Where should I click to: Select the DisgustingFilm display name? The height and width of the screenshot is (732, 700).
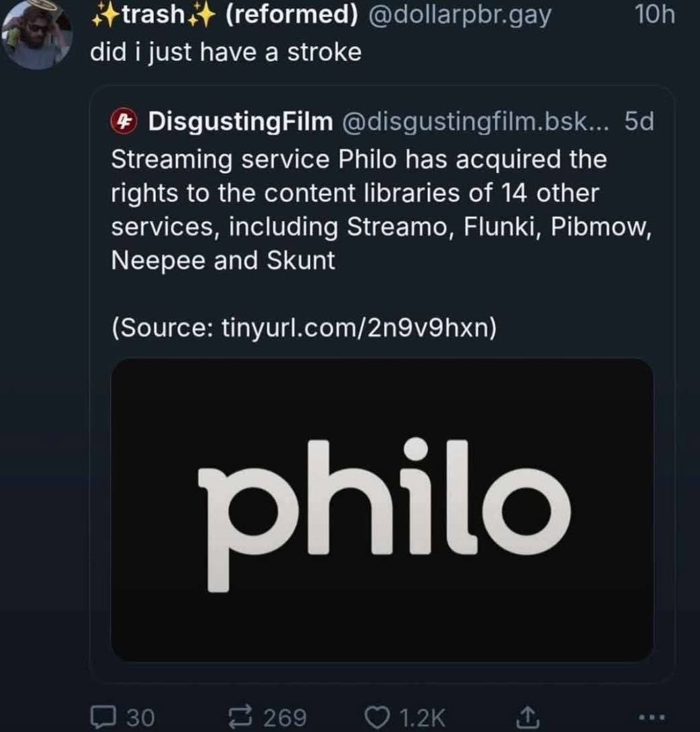(240, 122)
